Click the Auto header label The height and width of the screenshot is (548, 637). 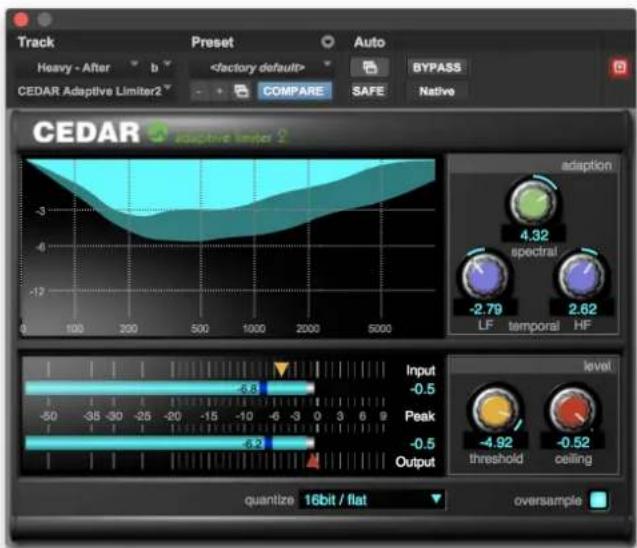coord(369,42)
